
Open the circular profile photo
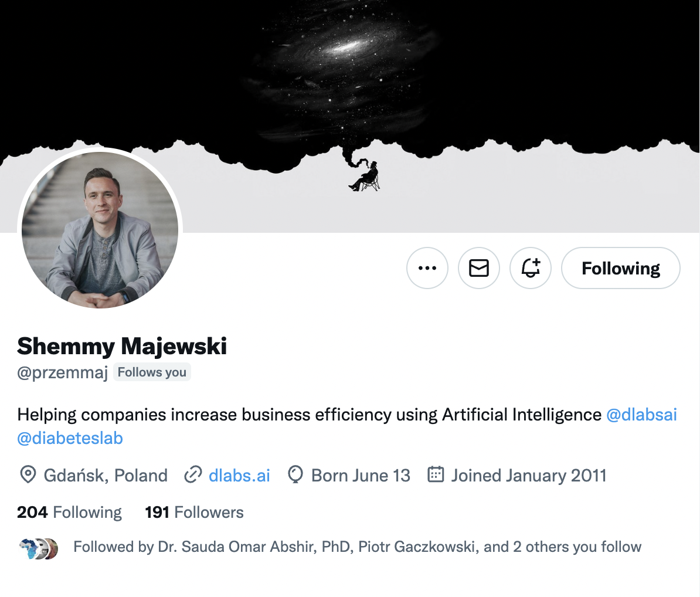point(100,230)
